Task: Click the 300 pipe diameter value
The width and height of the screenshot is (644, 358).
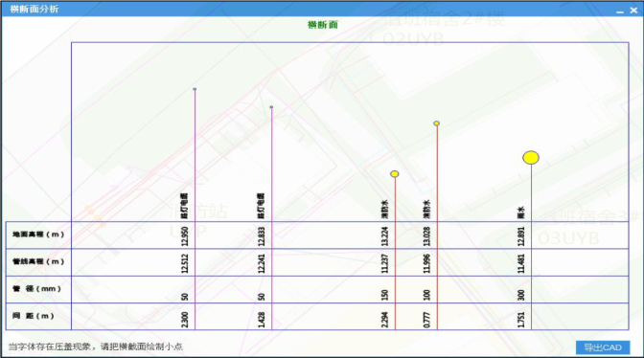Action: pyautogui.click(x=520, y=295)
